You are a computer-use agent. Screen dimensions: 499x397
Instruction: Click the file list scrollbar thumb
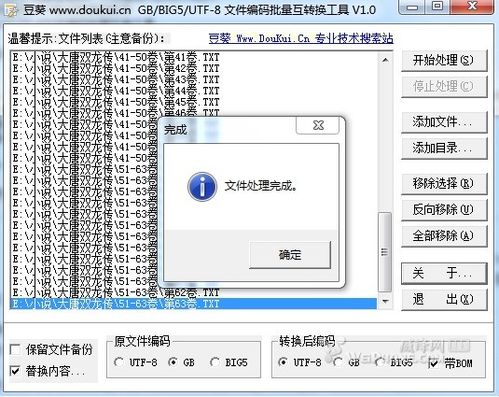tap(385, 252)
